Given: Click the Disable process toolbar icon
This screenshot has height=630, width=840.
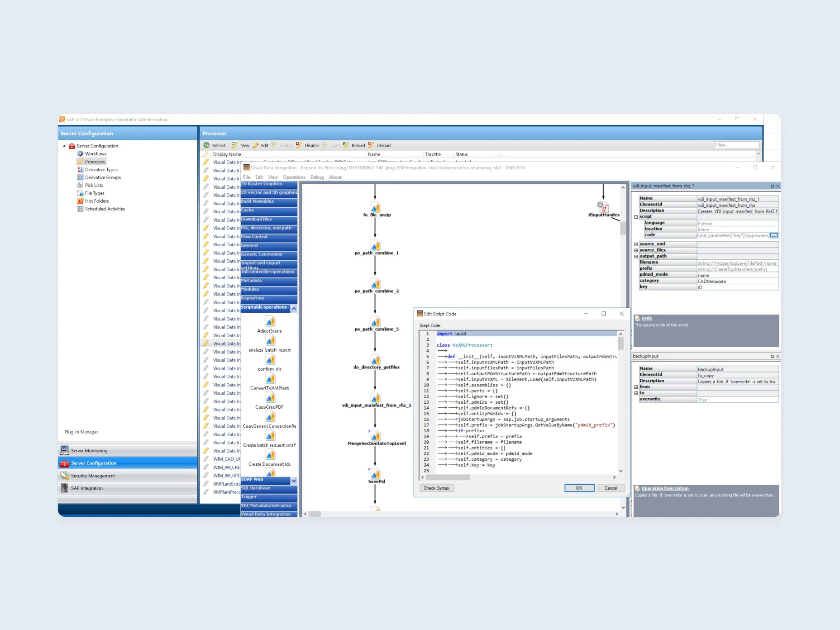Looking at the screenshot, I should [299, 145].
